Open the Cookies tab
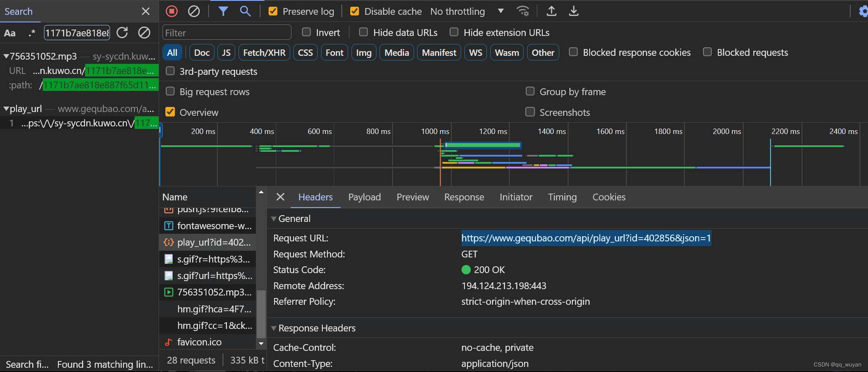The image size is (868, 372). coord(609,197)
